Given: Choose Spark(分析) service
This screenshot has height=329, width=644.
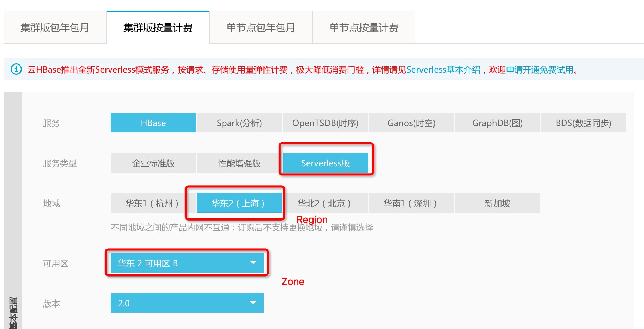Looking at the screenshot, I should (x=239, y=123).
